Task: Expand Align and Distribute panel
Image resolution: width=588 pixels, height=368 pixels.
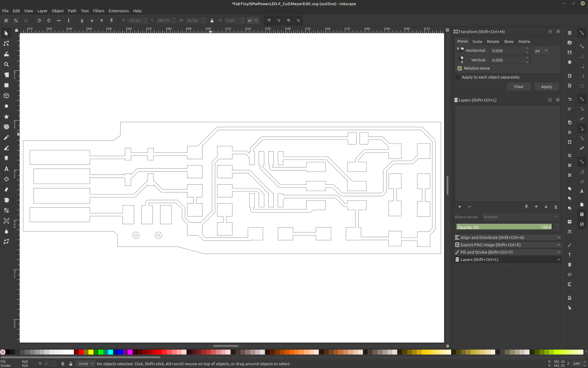Action: tap(507, 237)
